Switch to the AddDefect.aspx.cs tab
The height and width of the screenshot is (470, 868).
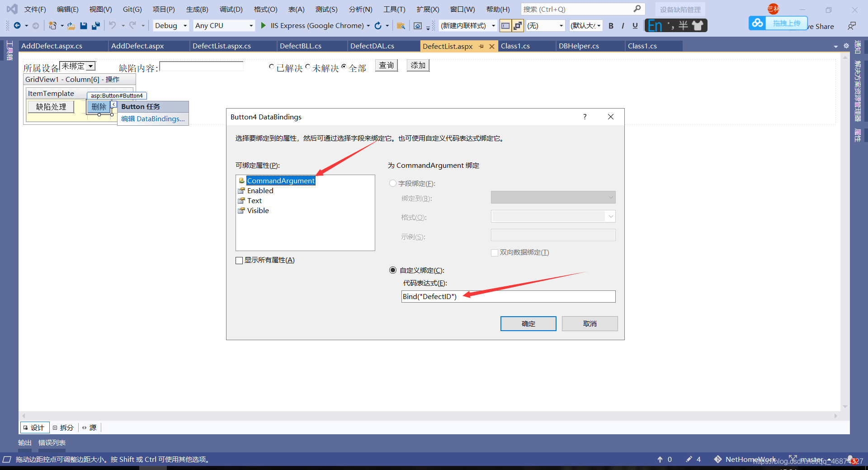point(52,46)
